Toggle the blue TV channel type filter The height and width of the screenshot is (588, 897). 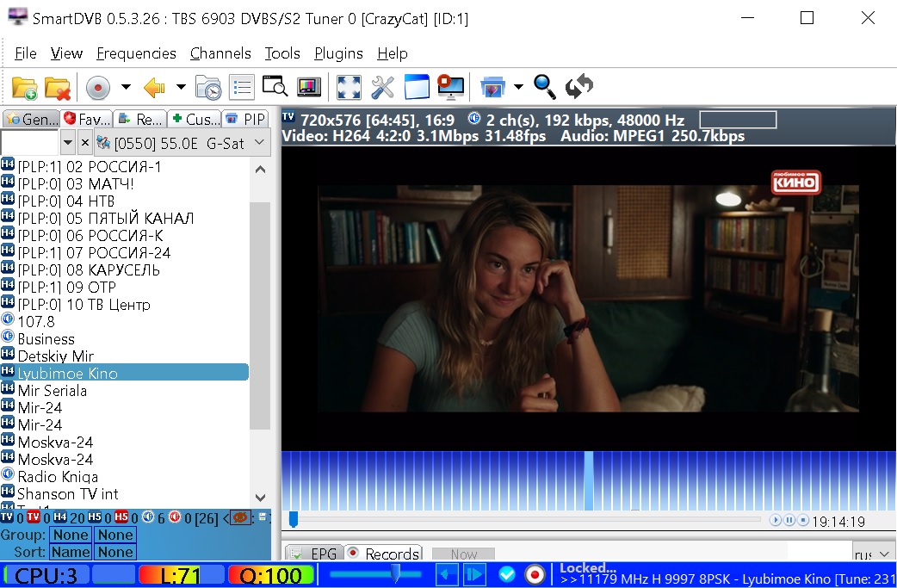tap(7, 517)
